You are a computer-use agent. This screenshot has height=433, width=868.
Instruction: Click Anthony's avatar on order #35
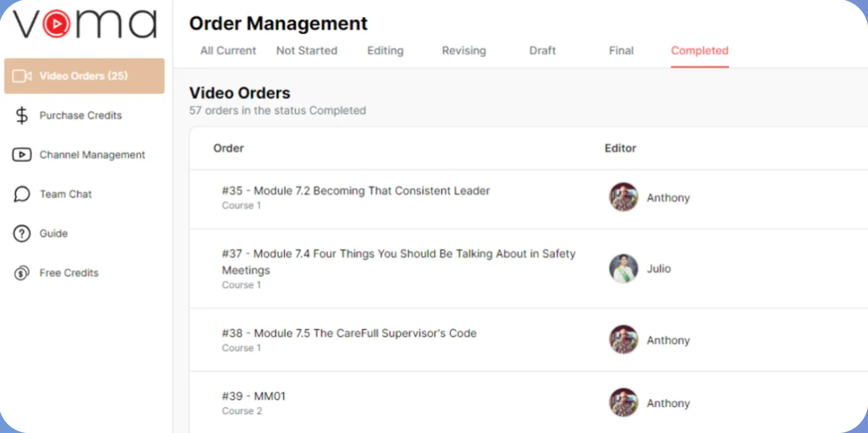[x=624, y=197]
